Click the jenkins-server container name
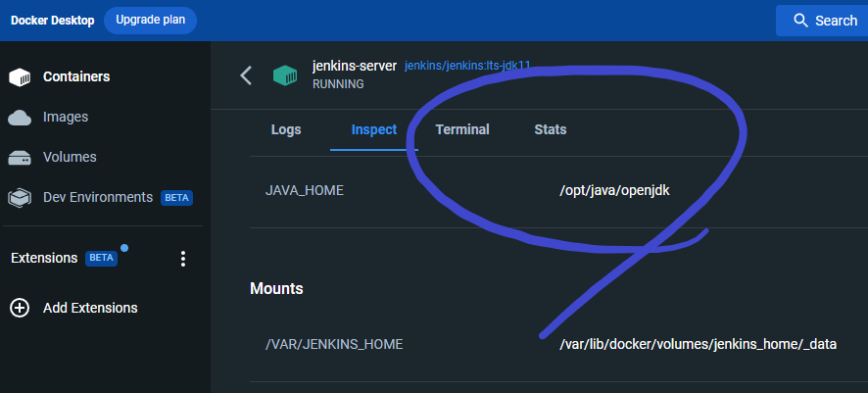This screenshot has height=393, width=868. click(x=355, y=66)
